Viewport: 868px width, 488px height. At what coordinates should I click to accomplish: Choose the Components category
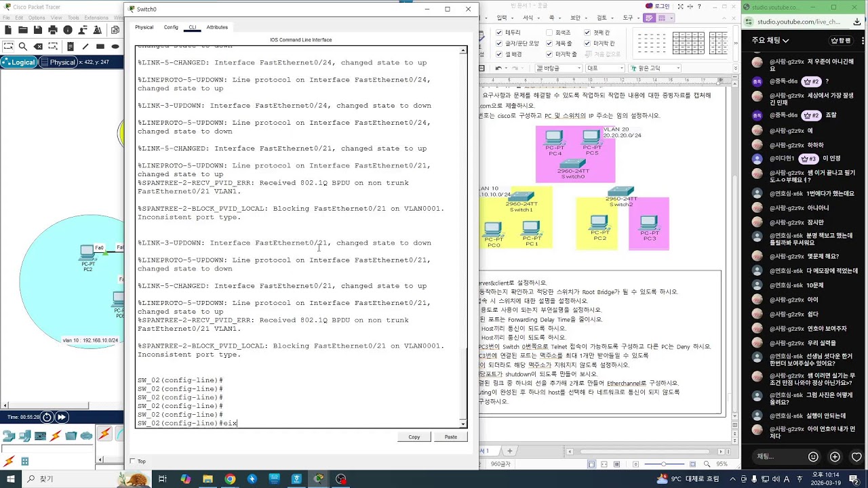coord(40,436)
